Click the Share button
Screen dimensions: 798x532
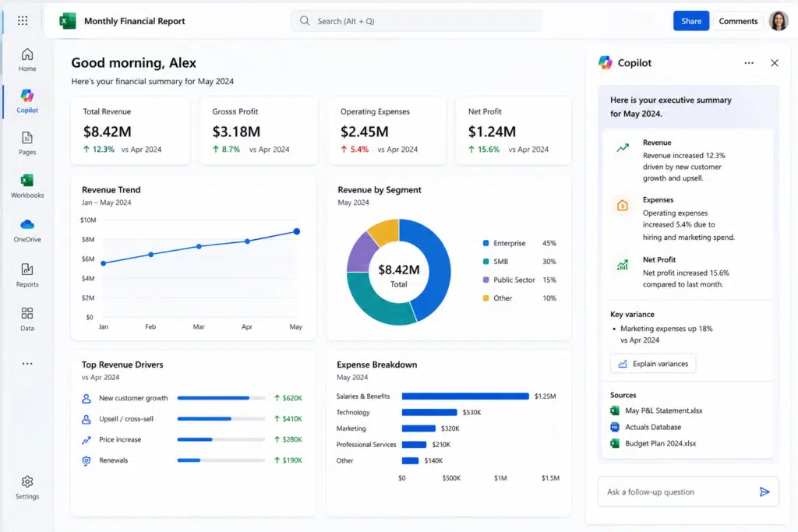click(x=690, y=21)
